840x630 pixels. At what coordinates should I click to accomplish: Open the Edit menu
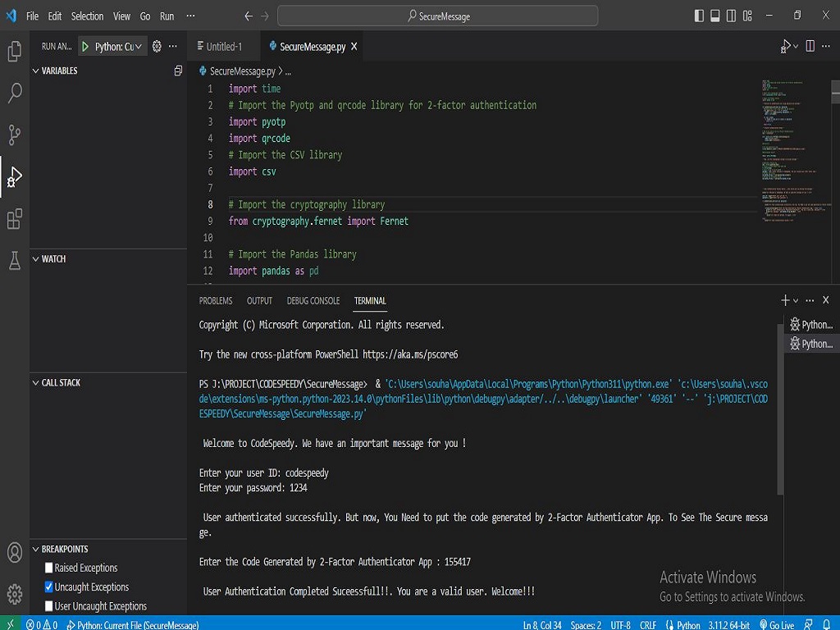55,16
